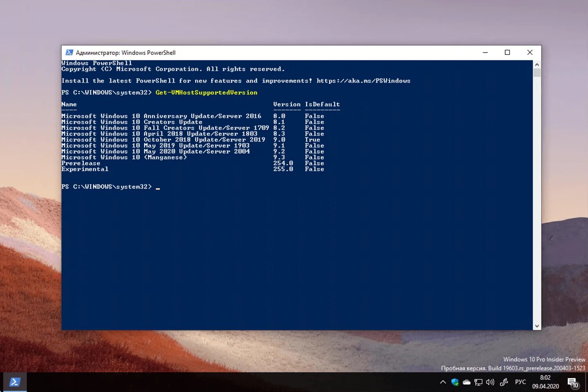This screenshot has width=588, height=392.
Task: Click the window title Администратор: Windows PowerShell
Action: [x=125, y=53]
